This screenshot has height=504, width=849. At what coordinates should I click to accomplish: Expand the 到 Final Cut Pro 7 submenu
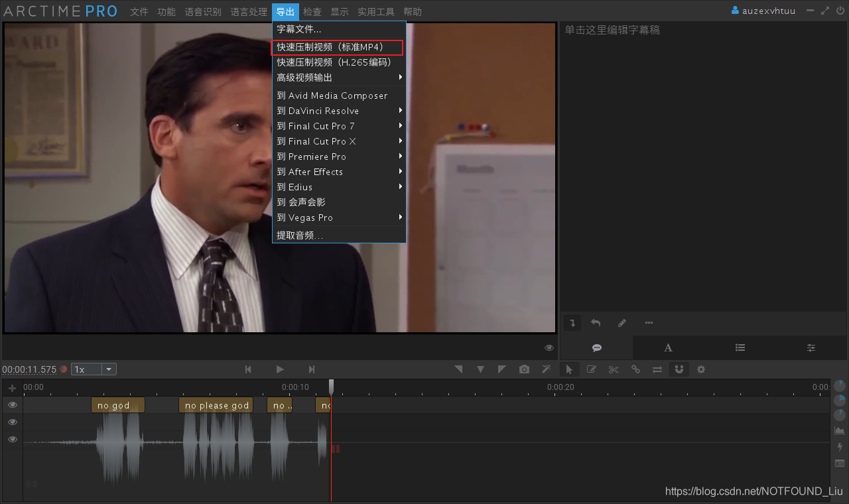coord(339,126)
